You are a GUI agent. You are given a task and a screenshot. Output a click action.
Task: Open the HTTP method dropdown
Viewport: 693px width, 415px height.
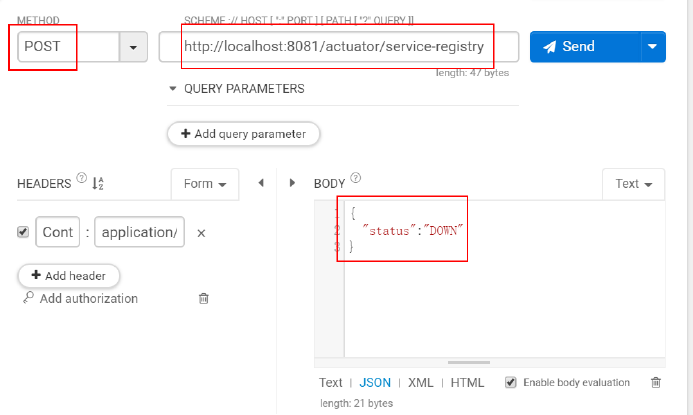point(134,47)
